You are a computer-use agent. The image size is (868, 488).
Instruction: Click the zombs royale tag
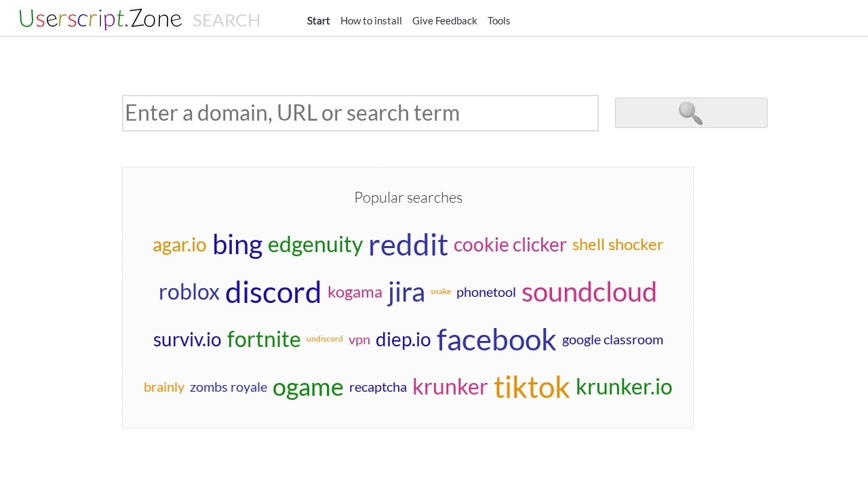point(229,387)
